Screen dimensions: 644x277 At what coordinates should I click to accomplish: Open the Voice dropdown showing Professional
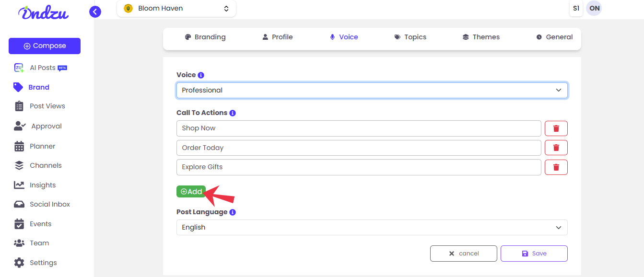(372, 90)
